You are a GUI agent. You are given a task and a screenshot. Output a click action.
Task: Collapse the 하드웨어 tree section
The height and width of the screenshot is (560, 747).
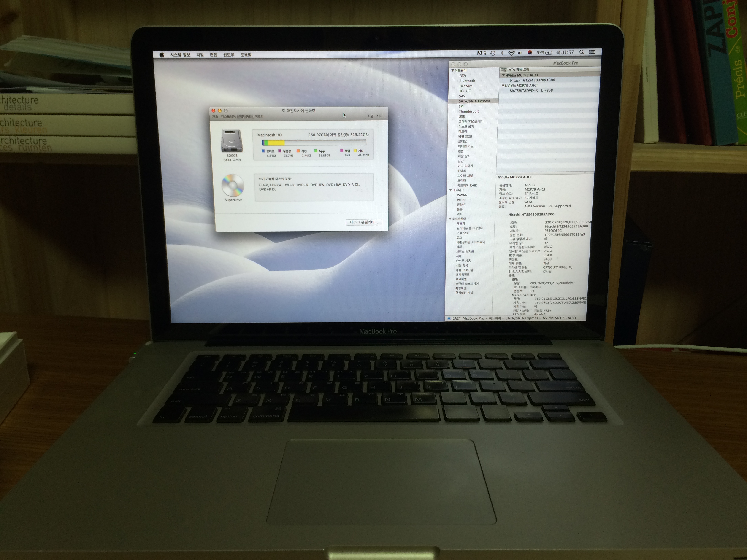(x=452, y=70)
